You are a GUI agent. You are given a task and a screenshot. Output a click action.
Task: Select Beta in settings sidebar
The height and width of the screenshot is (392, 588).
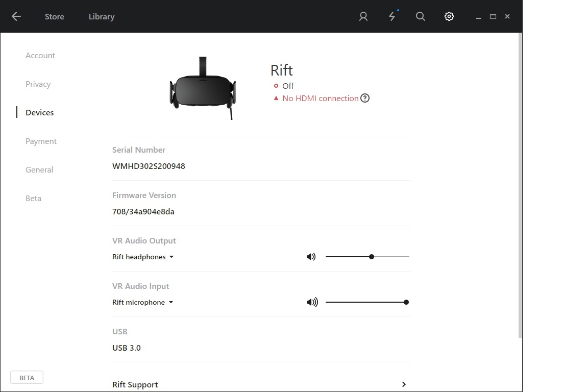click(x=33, y=199)
